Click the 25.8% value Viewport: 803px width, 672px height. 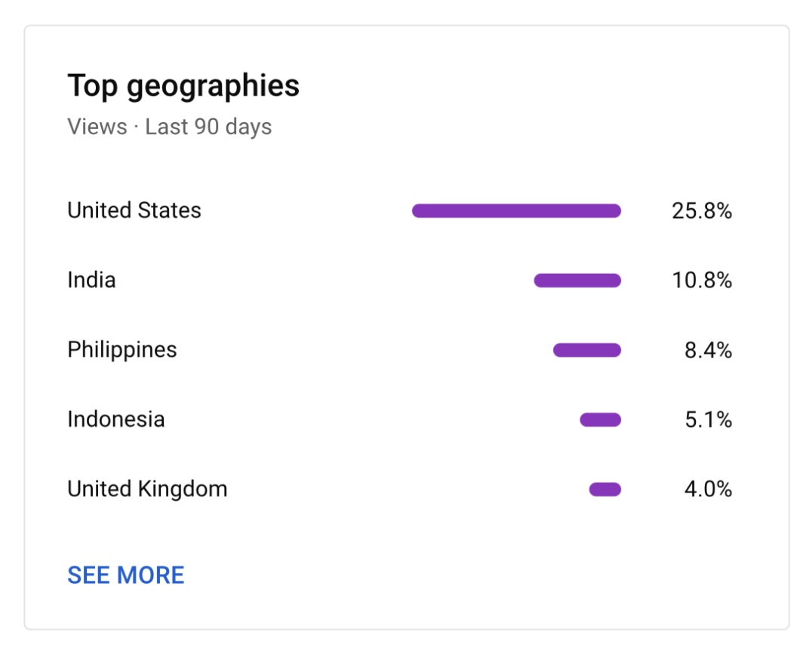pyautogui.click(x=702, y=211)
